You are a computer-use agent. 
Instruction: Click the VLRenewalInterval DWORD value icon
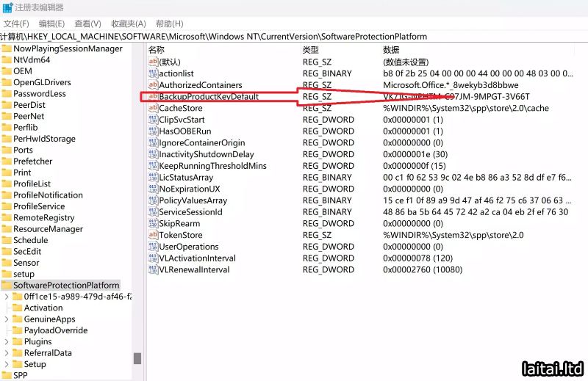[153, 269]
